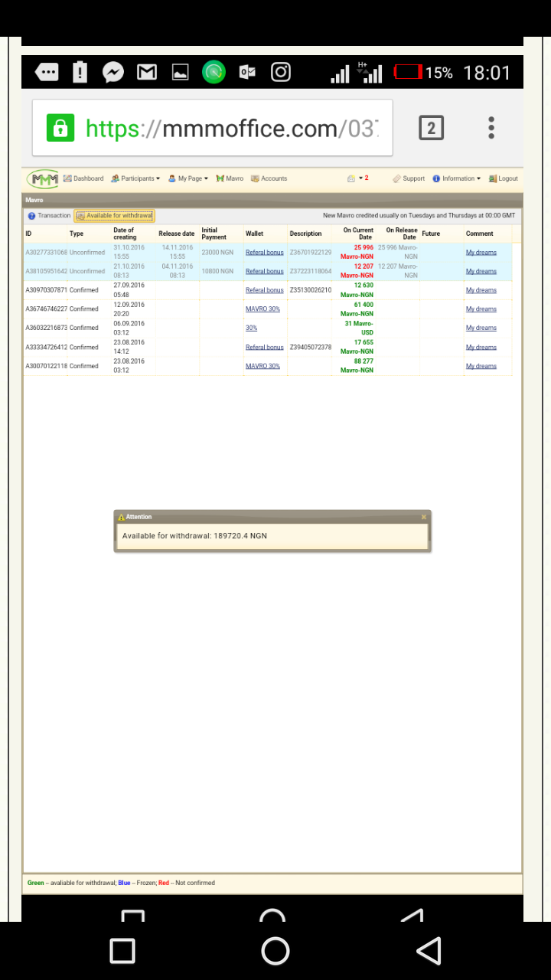
Task: Open MAVRO 30% link in A30070122118 row
Action: [x=262, y=366]
